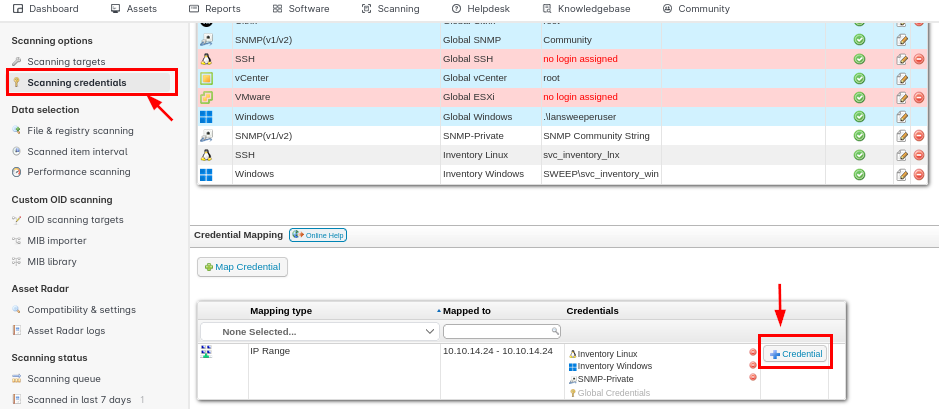Screen dimensions: 939x409
Task: Click the Mapped to search field
Action: point(498,331)
